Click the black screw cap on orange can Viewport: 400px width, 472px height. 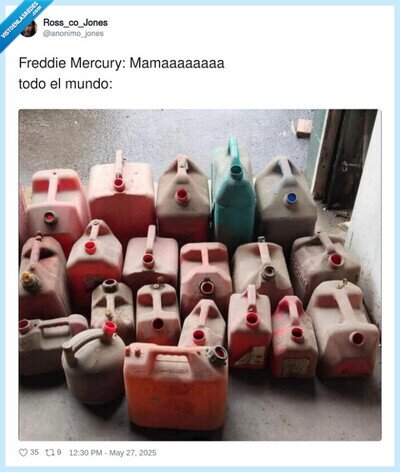click(218, 354)
